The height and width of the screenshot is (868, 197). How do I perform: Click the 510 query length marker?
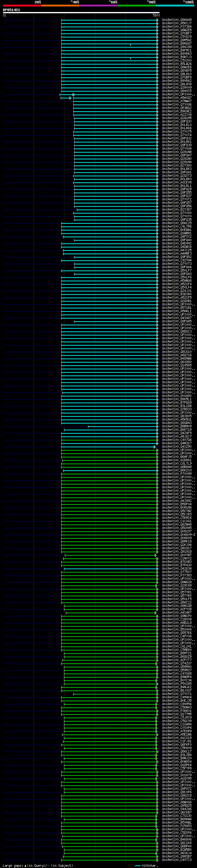coord(155,15)
